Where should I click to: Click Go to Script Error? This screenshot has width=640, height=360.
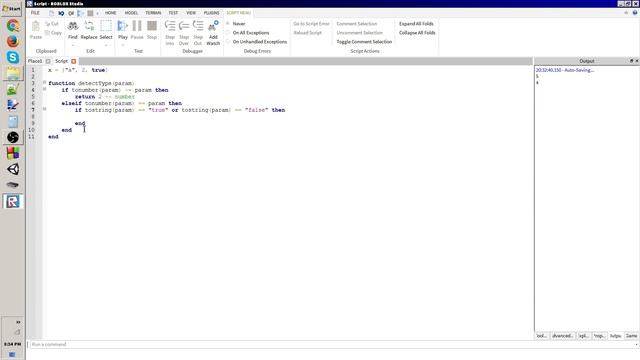pyautogui.click(x=311, y=24)
